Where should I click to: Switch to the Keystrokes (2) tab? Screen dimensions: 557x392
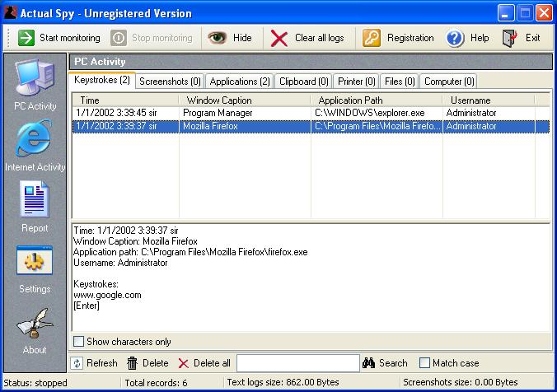click(102, 80)
